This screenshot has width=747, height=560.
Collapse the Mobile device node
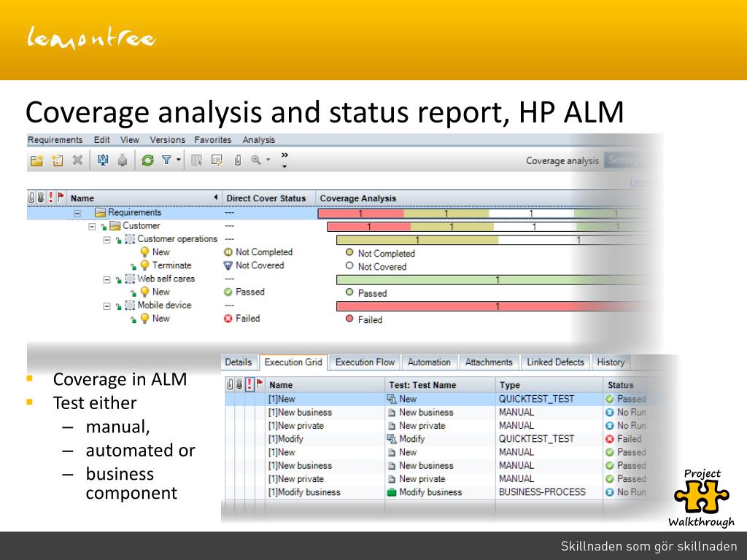[x=107, y=306]
